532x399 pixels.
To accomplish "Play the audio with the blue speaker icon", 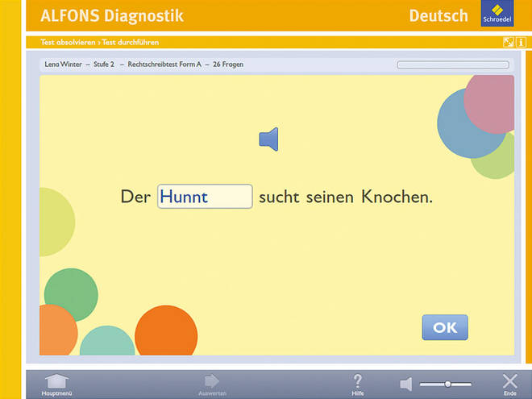I will (x=268, y=139).
